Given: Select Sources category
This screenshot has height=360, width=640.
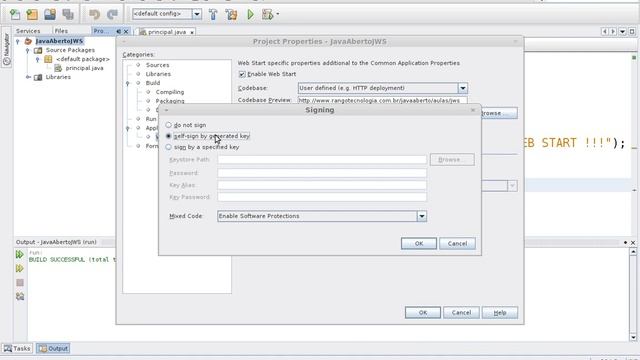Looking at the screenshot, I should pyautogui.click(x=158, y=65).
